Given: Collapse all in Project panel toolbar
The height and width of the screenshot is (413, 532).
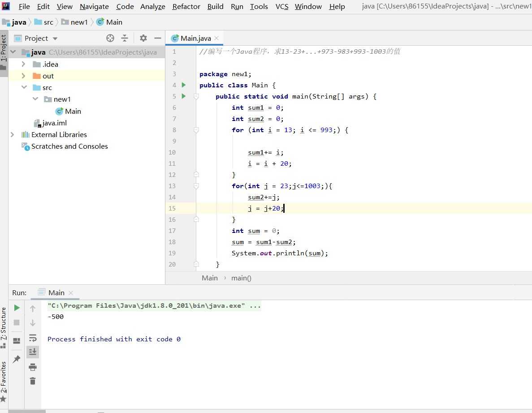Looking at the screenshot, I should pyautogui.click(x=125, y=38).
